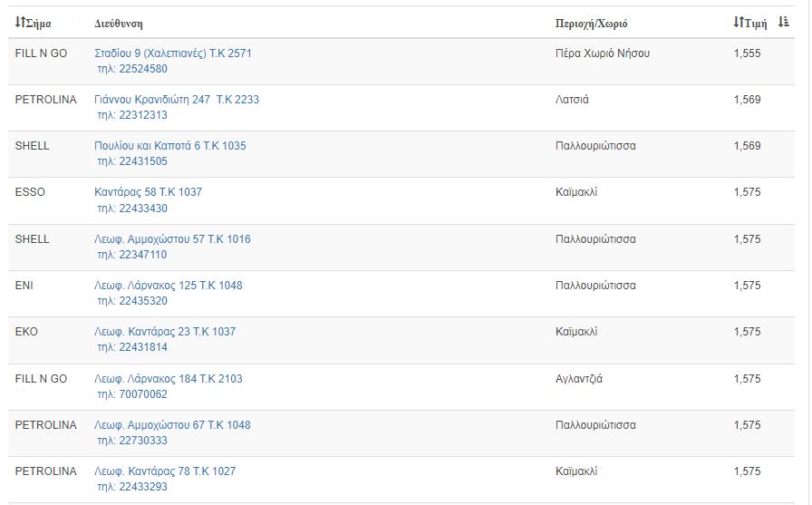
Task: Open Σταδίου 9 (Χαλεπιανές) address link
Action: (173, 53)
